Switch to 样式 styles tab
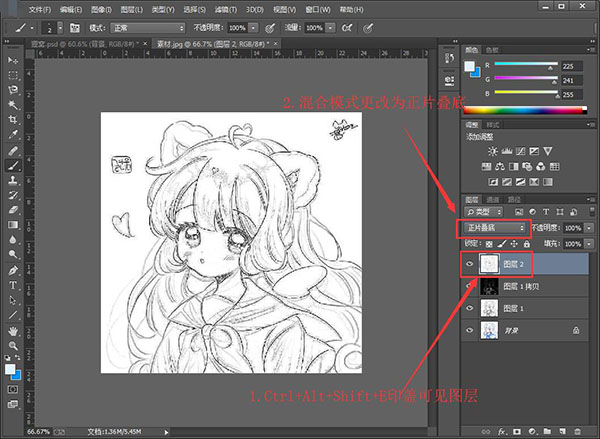 pos(492,125)
